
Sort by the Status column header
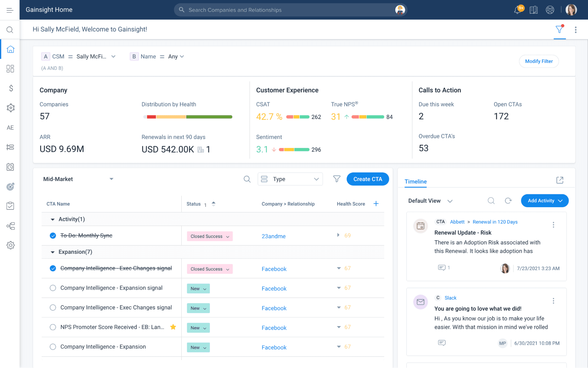[x=194, y=204]
